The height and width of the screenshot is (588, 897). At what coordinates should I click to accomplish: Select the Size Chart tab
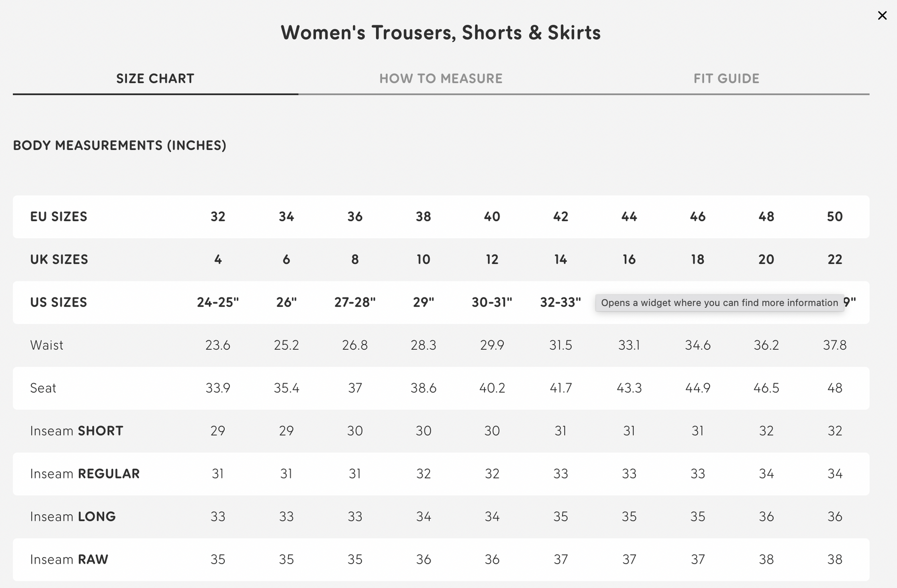[155, 79]
